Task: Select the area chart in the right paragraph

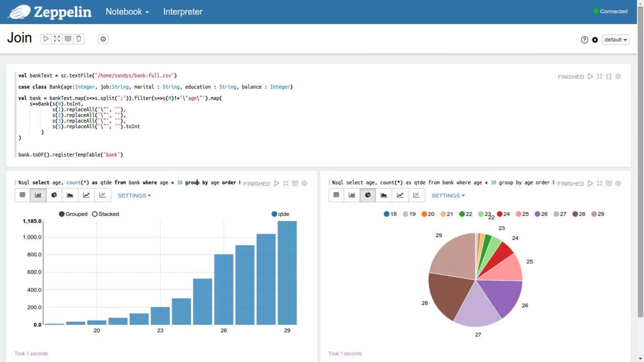Action: [x=384, y=195]
